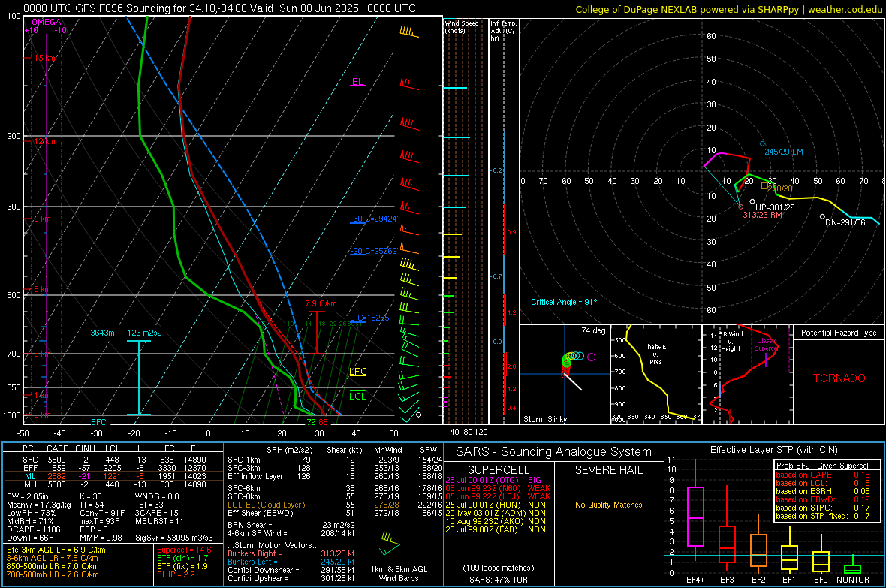The width and height of the screenshot is (886, 588).
Task: Select the SFC parcel row
Action: tap(113, 460)
